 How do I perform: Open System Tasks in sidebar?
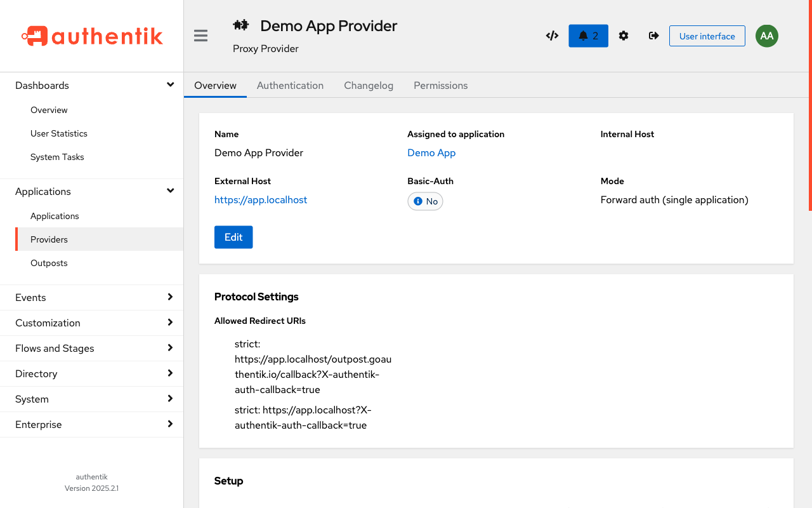pyautogui.click(x=99, y=157)
